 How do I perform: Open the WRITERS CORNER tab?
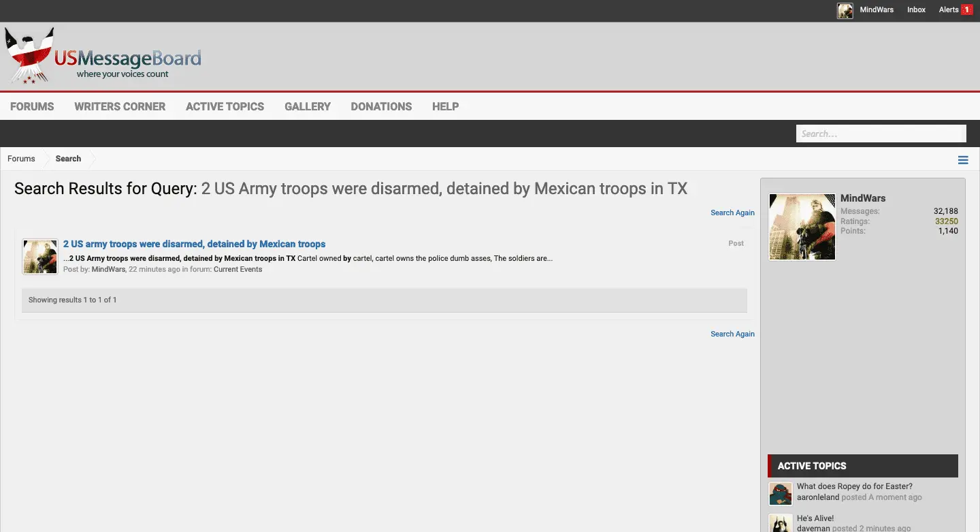click(120, 106)
